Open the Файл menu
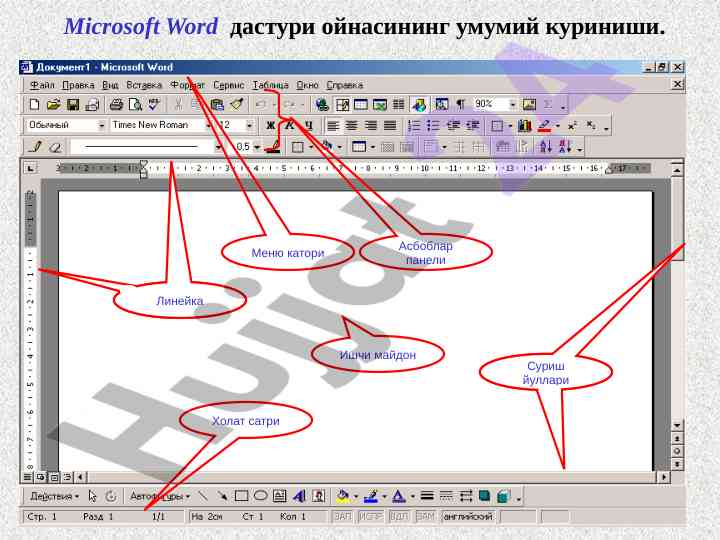 pyautogui.click(x=42, y=85)
